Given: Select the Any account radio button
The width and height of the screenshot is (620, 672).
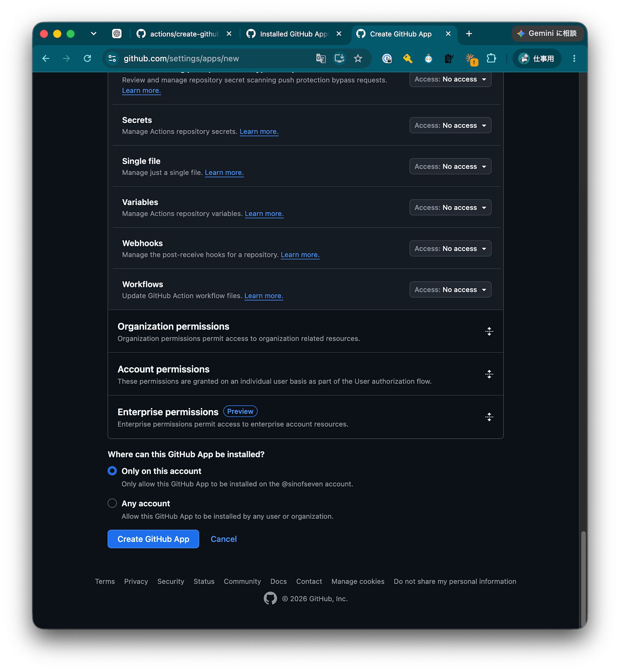Looking at the screenshot, I should point(112,503).
